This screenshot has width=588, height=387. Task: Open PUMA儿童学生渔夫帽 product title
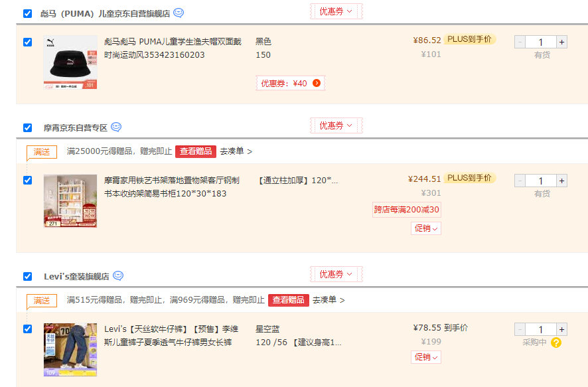[x=173, y=48]
